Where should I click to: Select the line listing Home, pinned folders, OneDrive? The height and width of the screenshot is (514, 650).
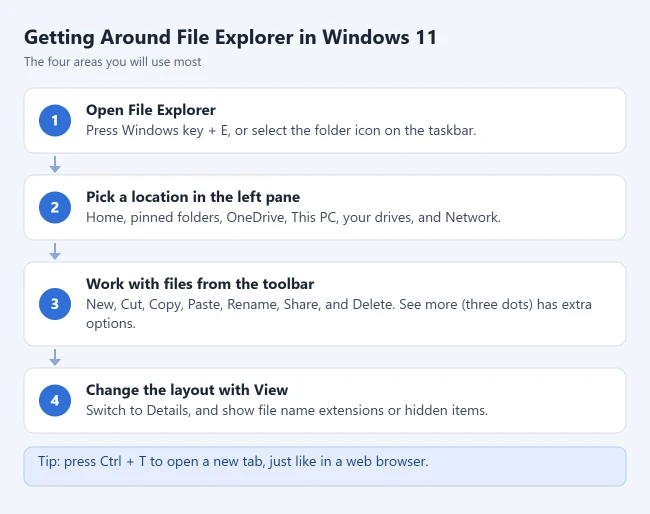coord(293,217)
